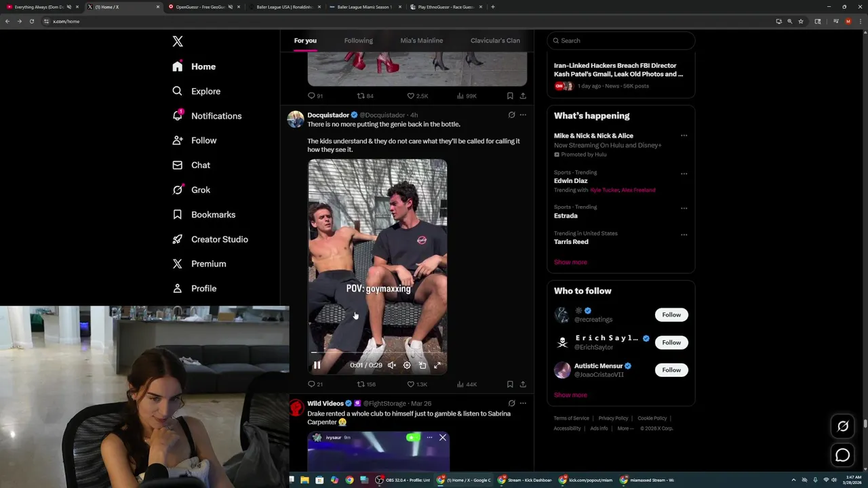The height and width of the screenshot is (488, 868).
Task: Open Docquistador's profile avatar
Action: click(296, 119)
